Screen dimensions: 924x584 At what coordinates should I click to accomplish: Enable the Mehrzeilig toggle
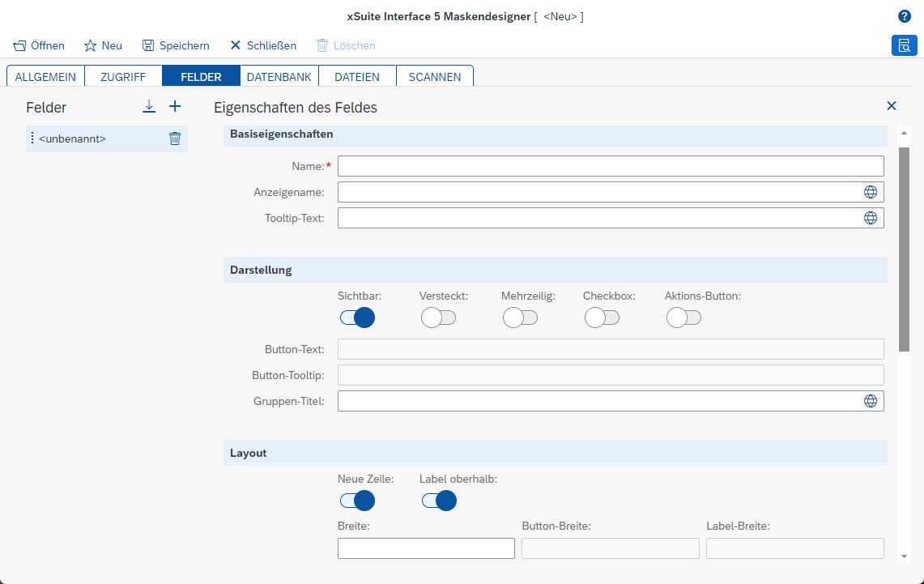520,318
